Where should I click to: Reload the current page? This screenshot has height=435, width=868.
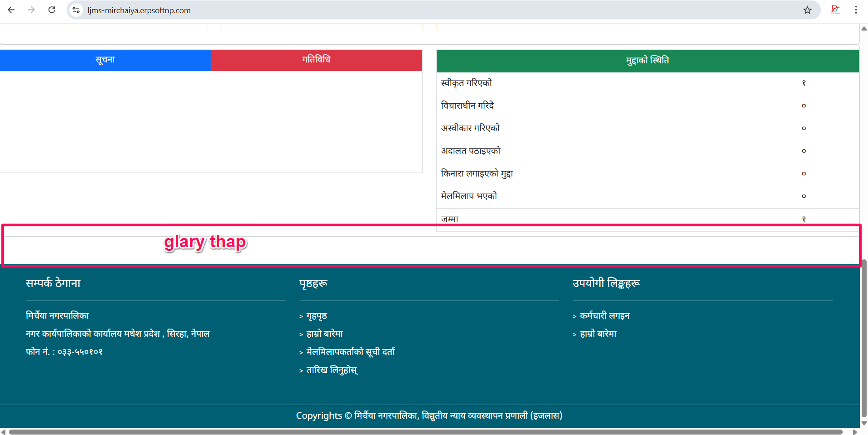click(x=52, y=10)
